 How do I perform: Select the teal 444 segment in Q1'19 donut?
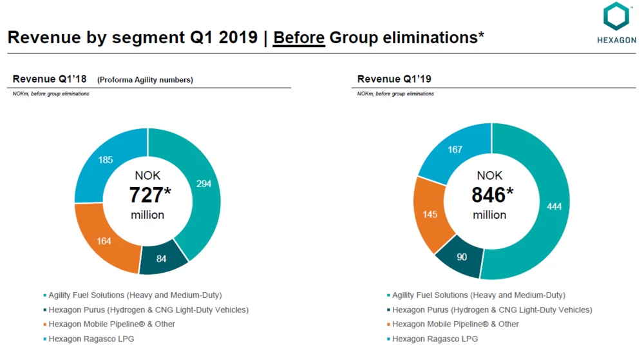(553, 205)
